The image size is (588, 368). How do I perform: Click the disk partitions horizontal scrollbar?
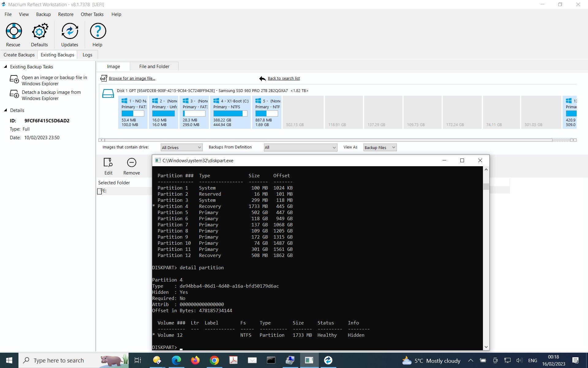click(328, 140)
